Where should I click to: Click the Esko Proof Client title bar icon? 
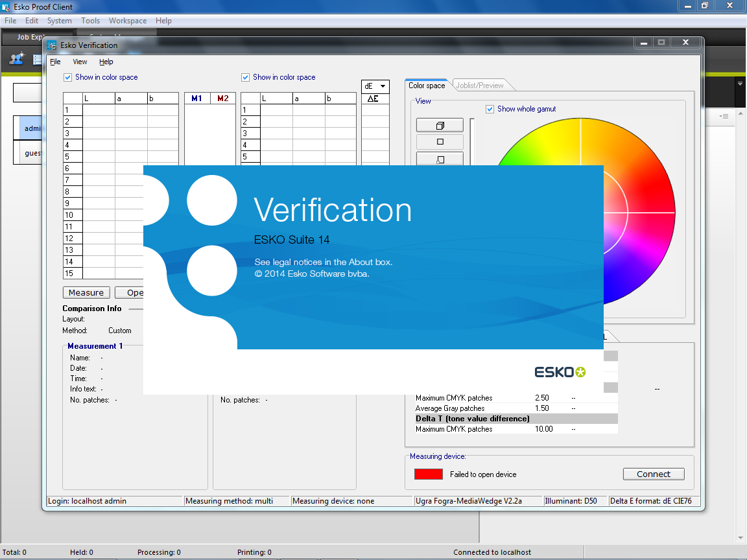point(6,6)
